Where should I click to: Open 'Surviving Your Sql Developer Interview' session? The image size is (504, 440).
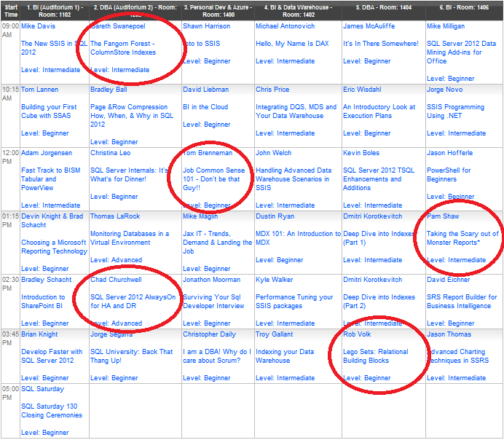click(213, 302)
